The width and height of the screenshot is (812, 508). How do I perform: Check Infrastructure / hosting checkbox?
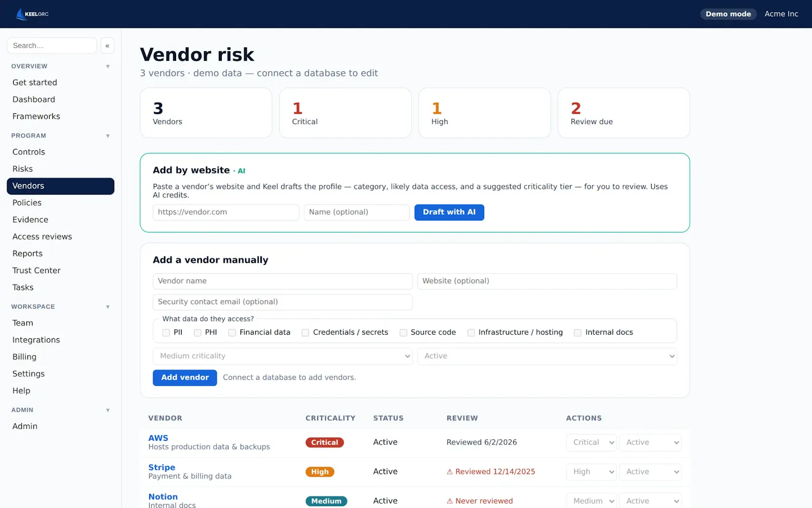471,333
